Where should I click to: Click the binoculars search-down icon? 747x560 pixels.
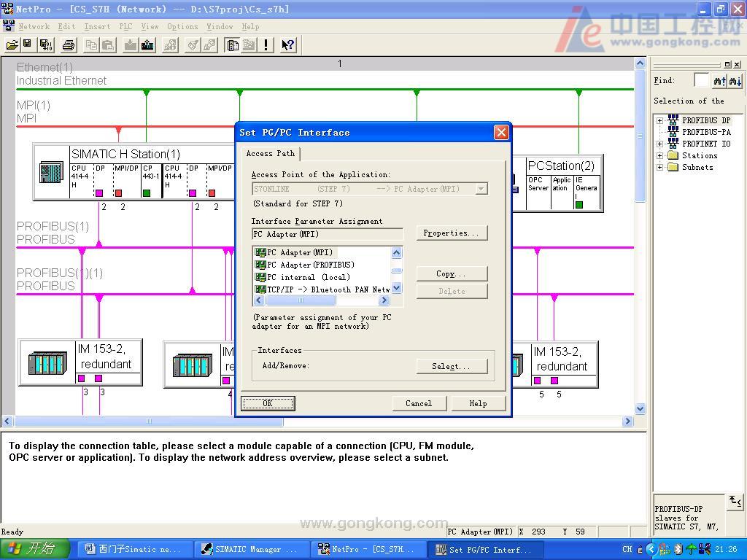(x=735, y=81)
